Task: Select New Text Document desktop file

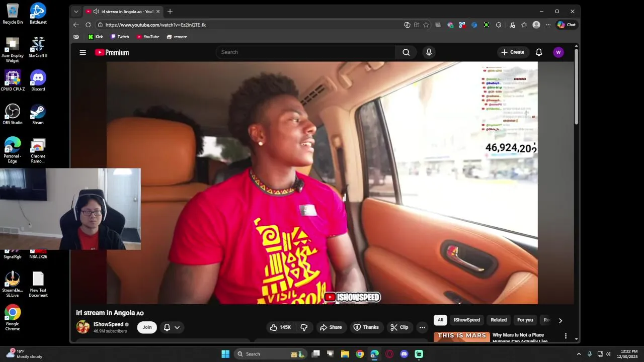Action: click(38, 285)
